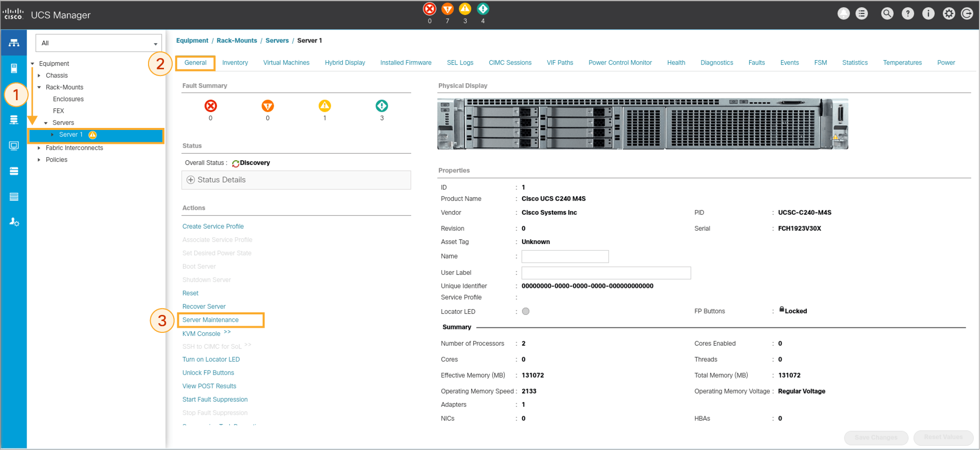This screenshot has width=980, height=450.
Task: Switch to the SEL Logs tab
Action: 460,63
